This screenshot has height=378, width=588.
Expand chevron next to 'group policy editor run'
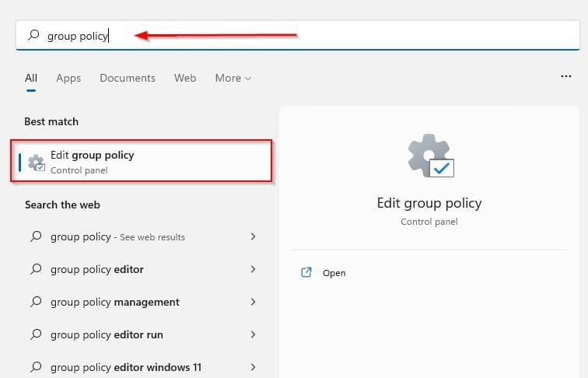[253, 334]
